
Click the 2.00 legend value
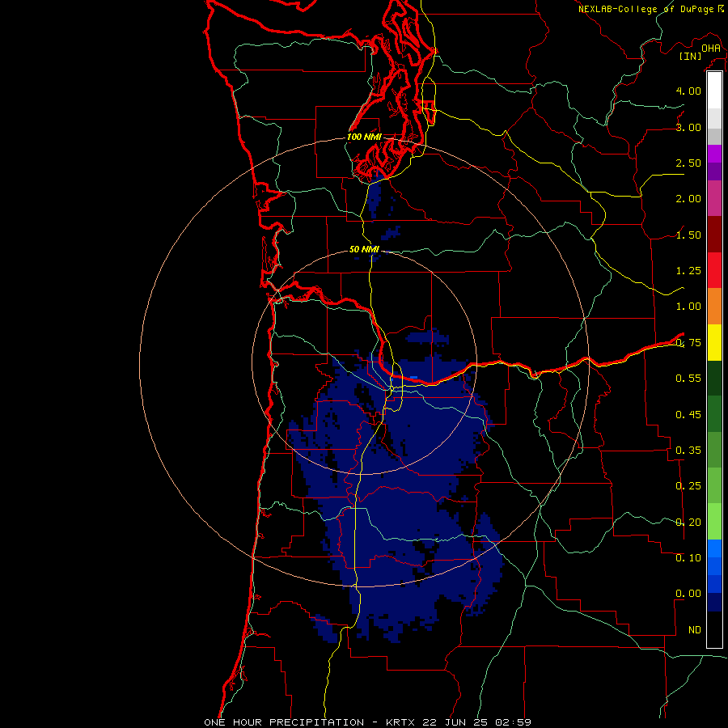tap(688, 199)
